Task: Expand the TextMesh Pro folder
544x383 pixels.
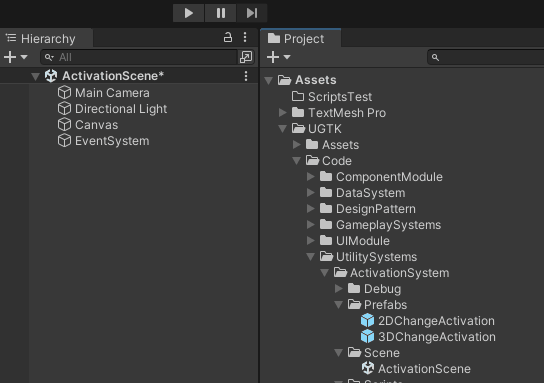Action: [283, 112]
